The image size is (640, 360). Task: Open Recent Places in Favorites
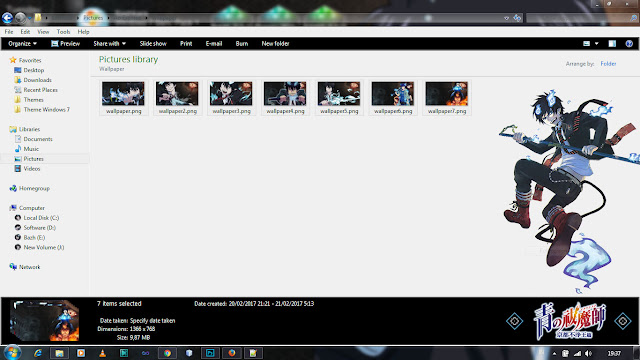(36, 90)
